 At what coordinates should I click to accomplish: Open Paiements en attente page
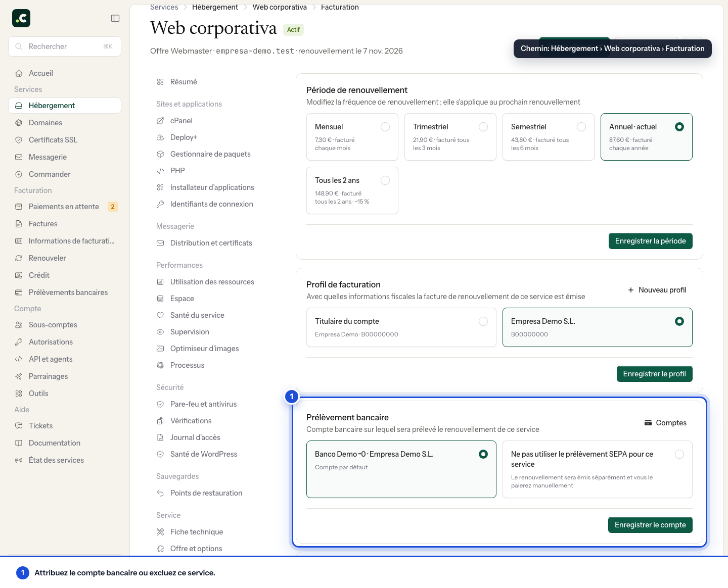65,207
